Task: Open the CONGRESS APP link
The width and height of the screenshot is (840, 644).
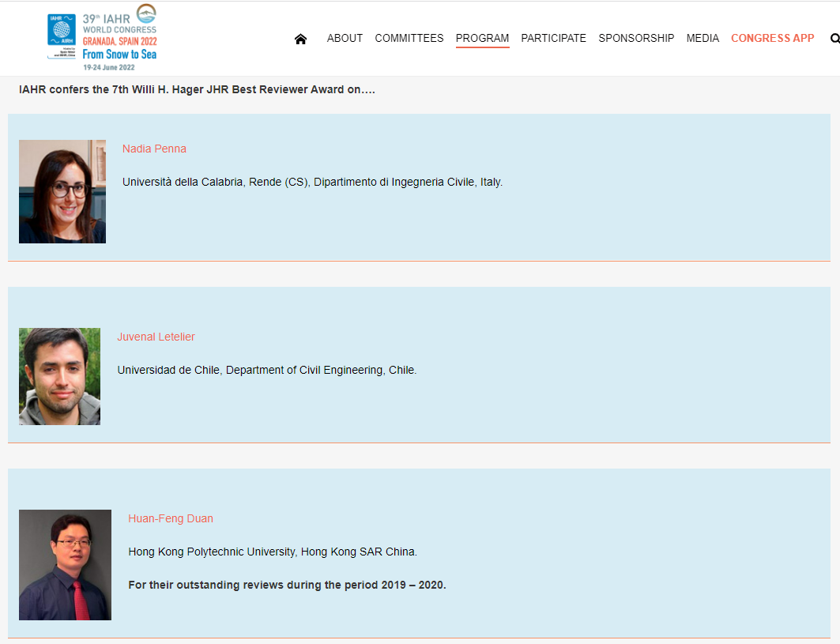Action: [x=772, y=38]
